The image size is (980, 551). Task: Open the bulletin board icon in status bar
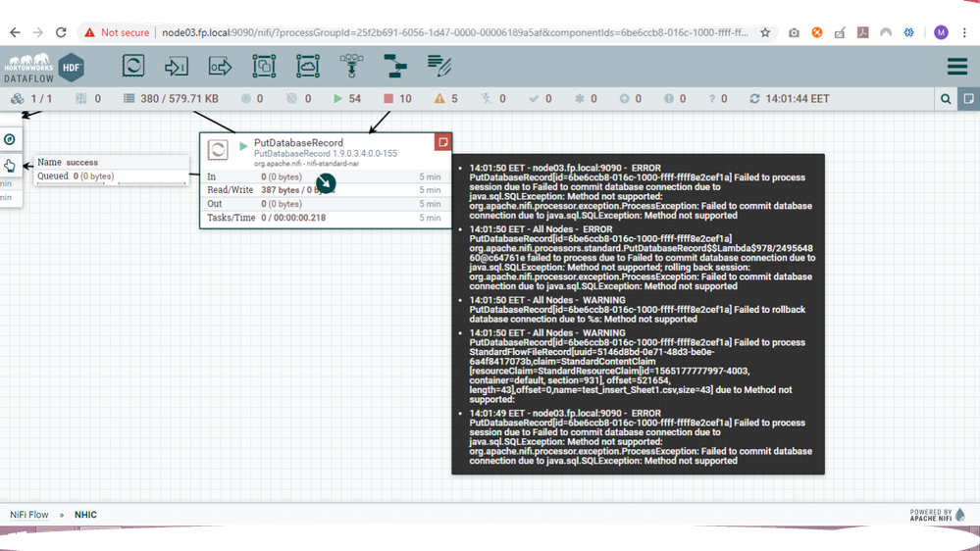point(969,99)
